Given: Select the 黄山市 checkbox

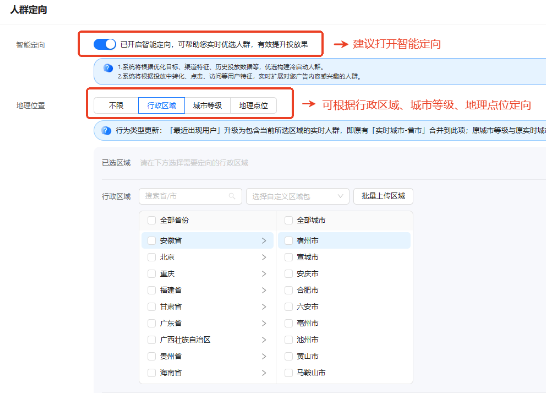Looking at the screenshot, I should point(288,356).
